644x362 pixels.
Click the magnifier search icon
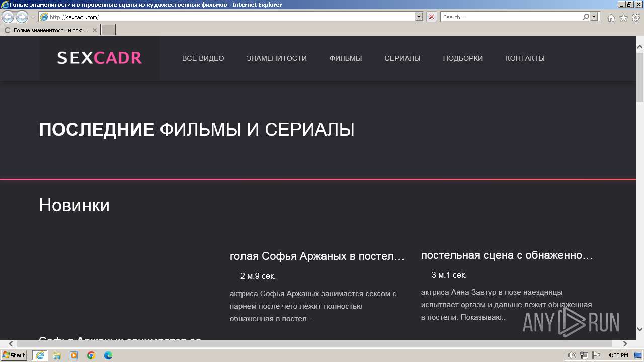click(x=586, y=17)
